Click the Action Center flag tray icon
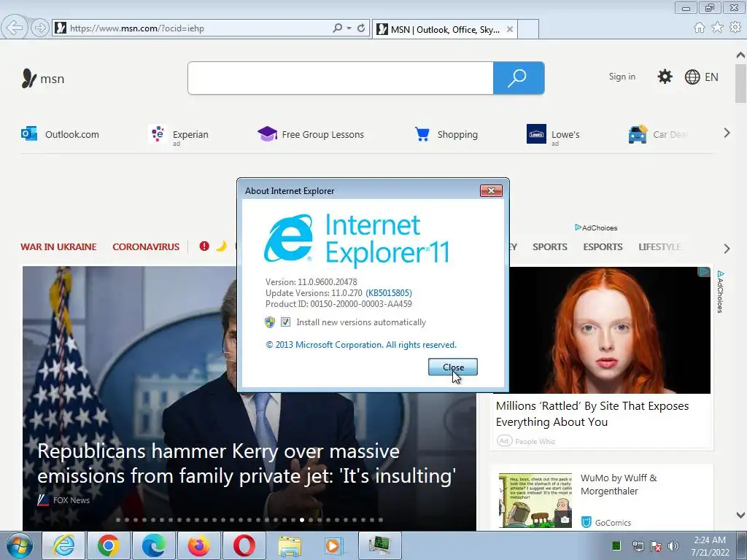 [656, 545]
